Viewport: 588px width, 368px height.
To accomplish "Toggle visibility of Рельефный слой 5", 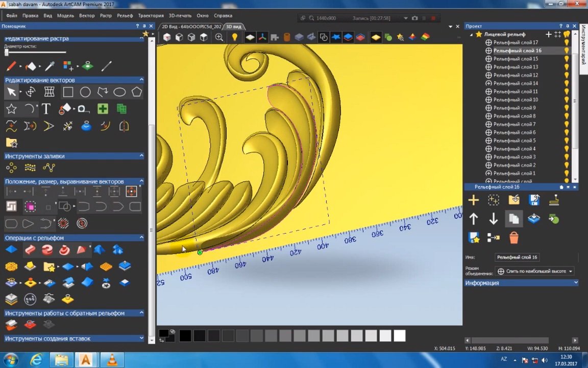I will point(567,141).
